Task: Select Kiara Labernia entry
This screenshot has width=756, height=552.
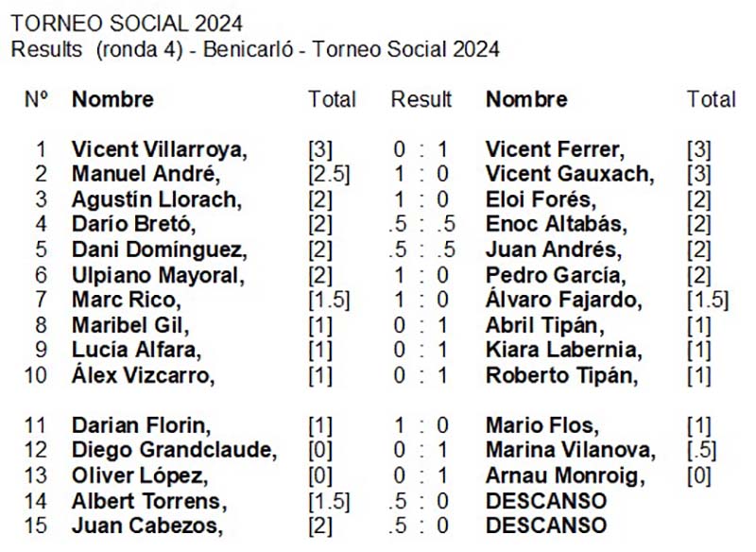Action: pos(563,350)
